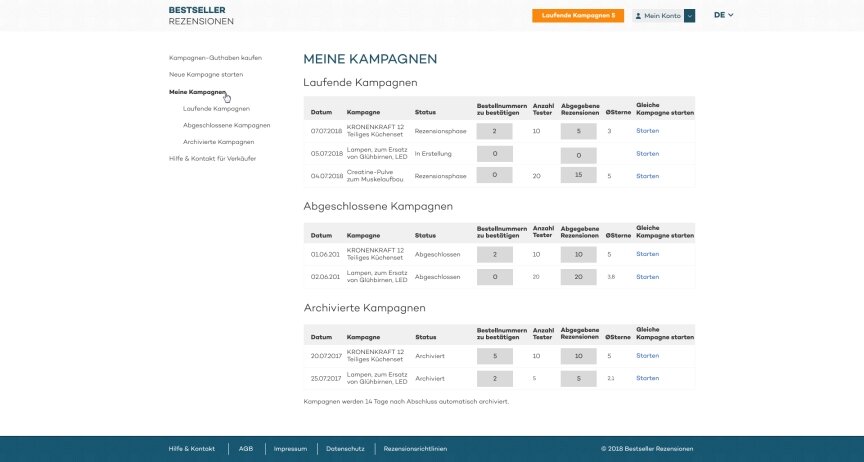This screenshot has height=462, width=864.
Task: Click status 'Archiviert' for 20.07.2017 campaign
Action: click(x=430, y=356)
